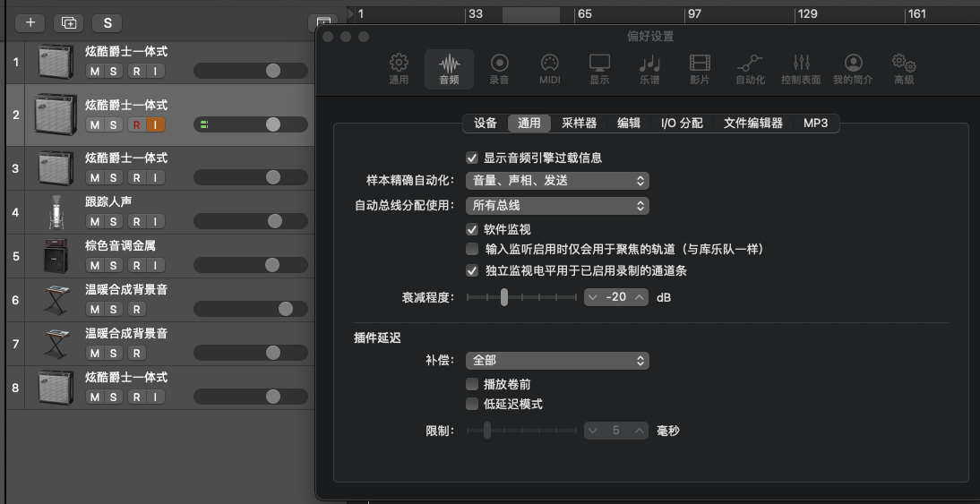
Task: Select track 5 棕色音调金属 amp stack icon
Action: pyautogui.click(x=56, y=256)
